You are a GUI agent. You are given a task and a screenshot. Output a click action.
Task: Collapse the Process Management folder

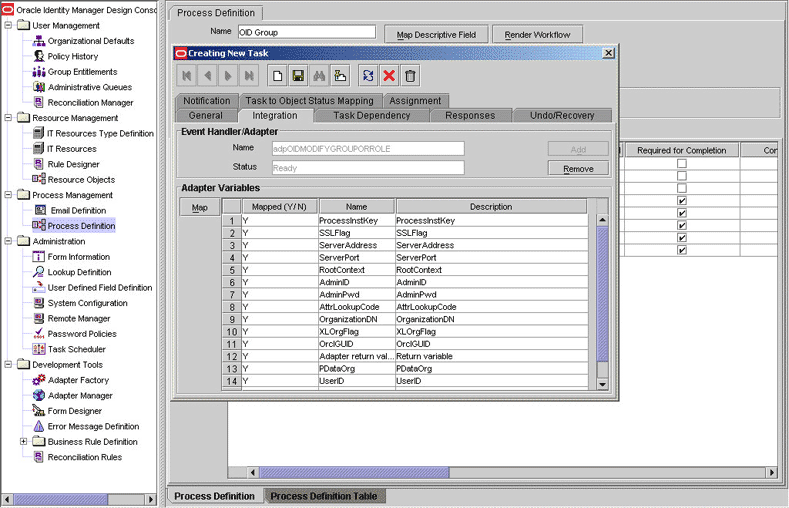coord(8,195)
